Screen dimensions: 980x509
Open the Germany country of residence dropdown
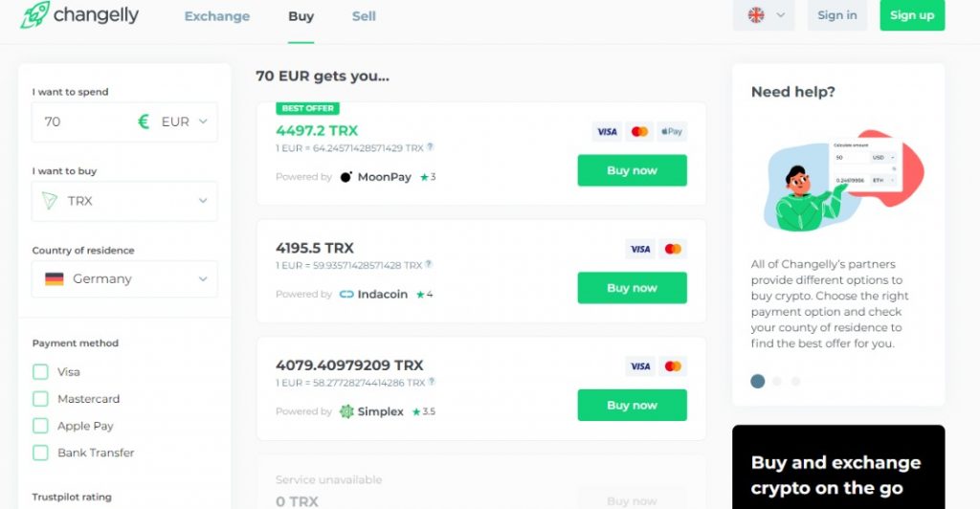tap(124, 279)
